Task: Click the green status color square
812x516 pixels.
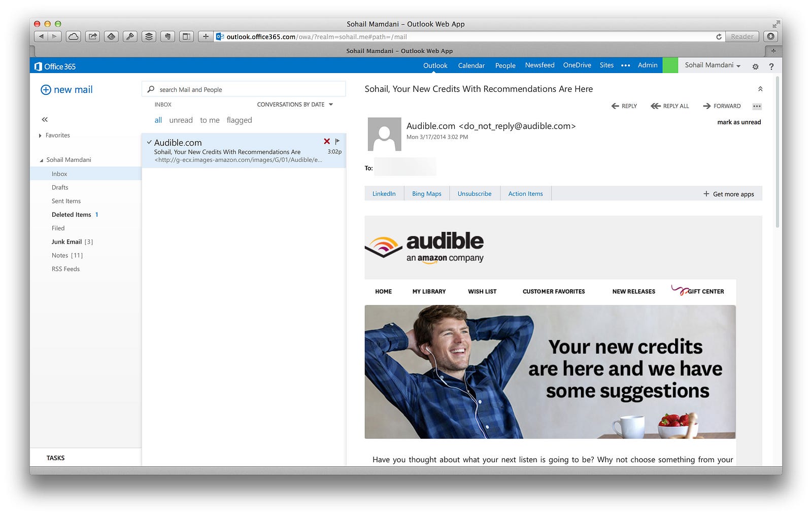Action: click(670, 65)
